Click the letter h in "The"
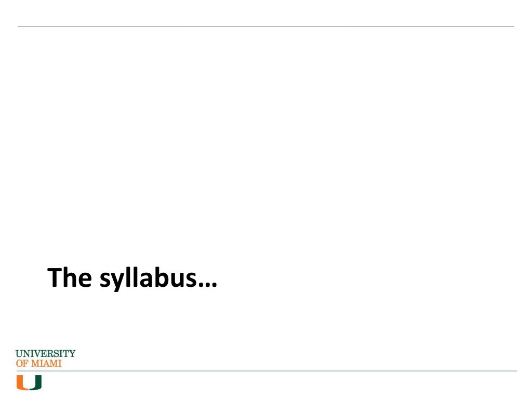 pyautogui.click(x=70, y=277)
